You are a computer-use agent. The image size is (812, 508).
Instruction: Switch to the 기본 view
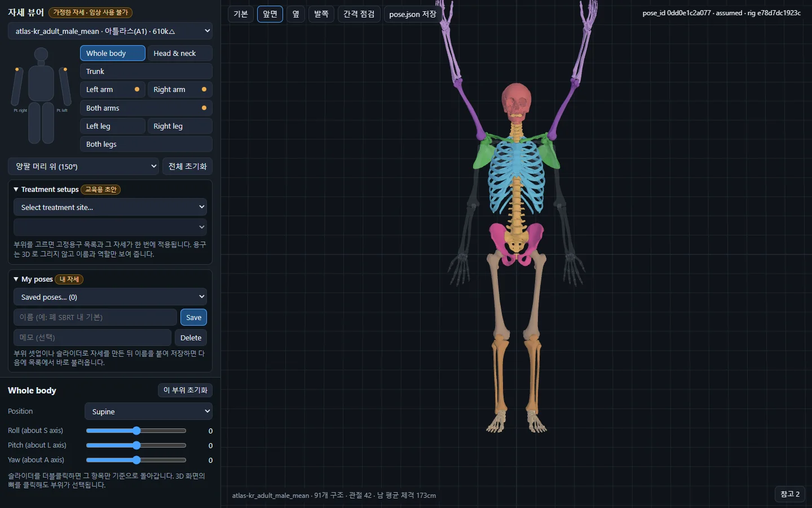pos(241,14)
